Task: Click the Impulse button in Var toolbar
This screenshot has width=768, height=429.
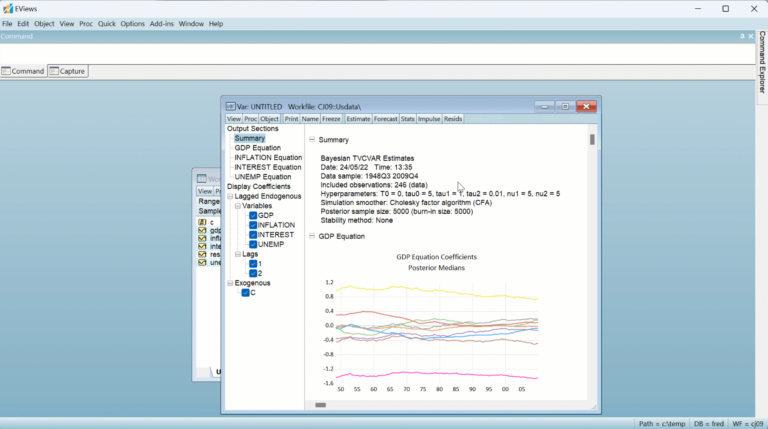Action: pyautogui.click(x=429, y=119)
